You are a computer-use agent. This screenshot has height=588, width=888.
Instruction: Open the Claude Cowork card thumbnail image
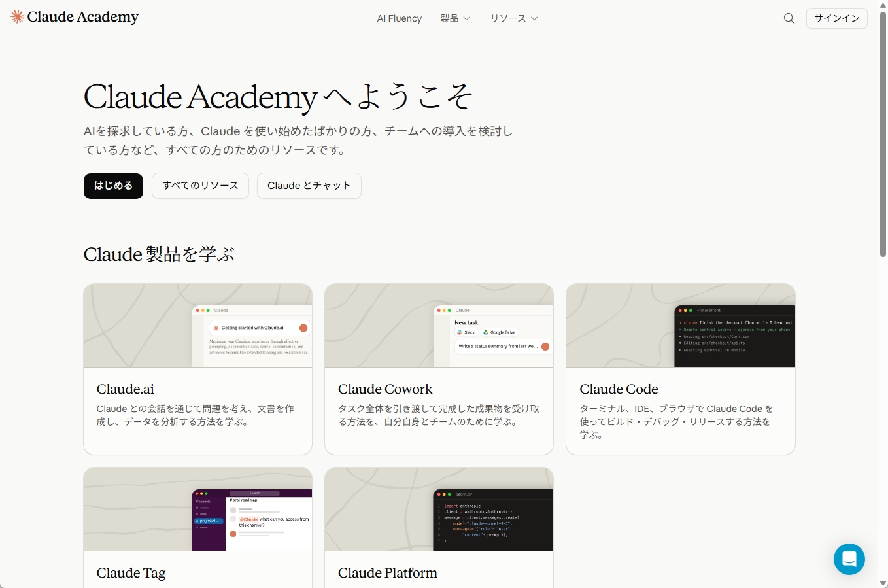click(439, 325)
